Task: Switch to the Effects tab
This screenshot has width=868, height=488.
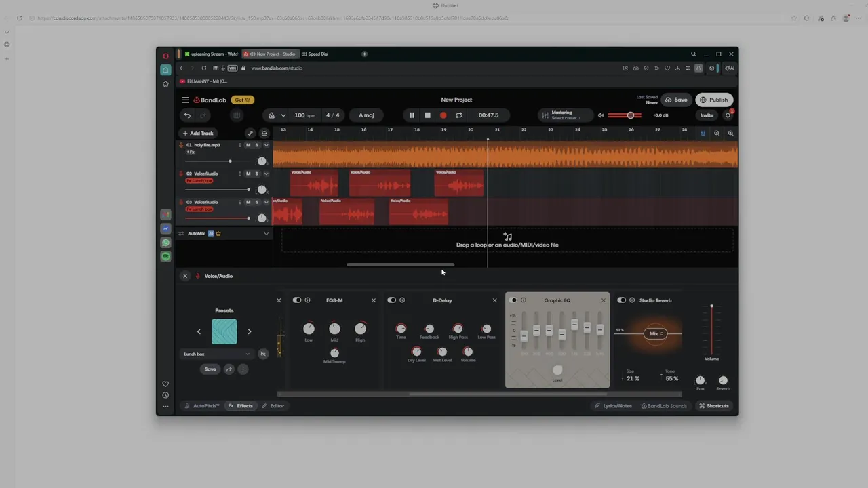Action: pos(241,406)
